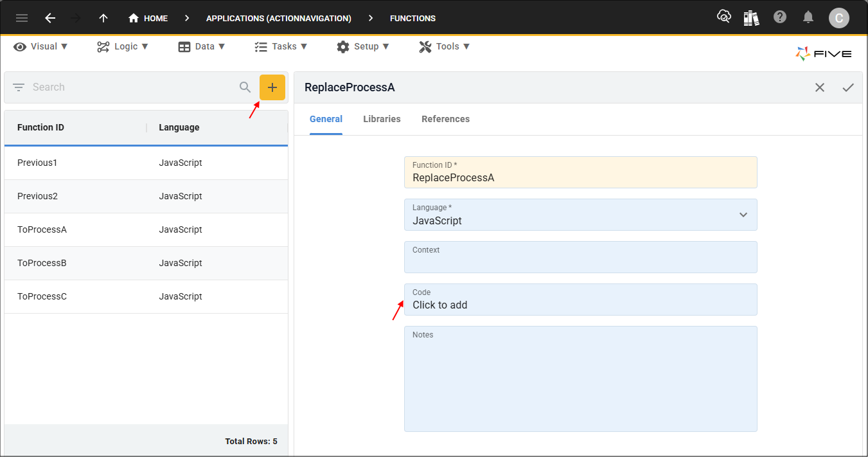Click the yellow plus button to add a function
Image resolution: width=868 pixels, height=457 pixels.
[272, 87]
